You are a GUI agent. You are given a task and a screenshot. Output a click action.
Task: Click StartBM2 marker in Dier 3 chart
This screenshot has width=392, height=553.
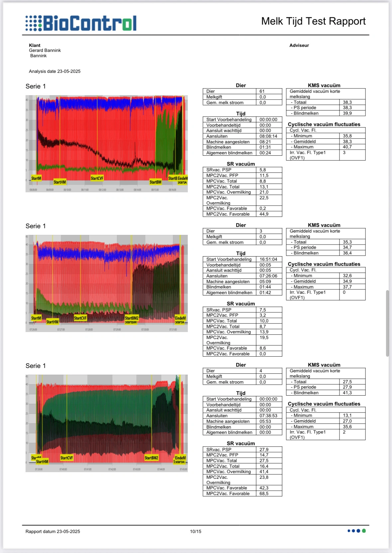coord(132,318)
